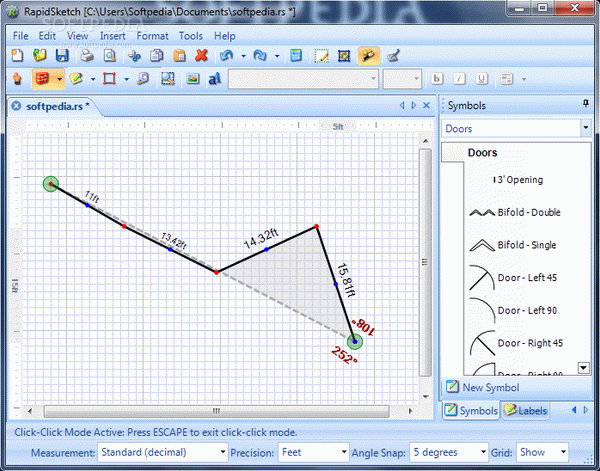Open the Format menu
Image resolution: width=600 pixels, height=471 pixels.
pos(152,36)
